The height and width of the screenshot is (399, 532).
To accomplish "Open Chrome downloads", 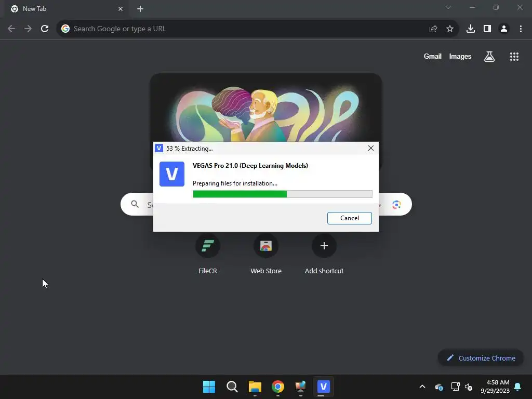I will point(471,29).
